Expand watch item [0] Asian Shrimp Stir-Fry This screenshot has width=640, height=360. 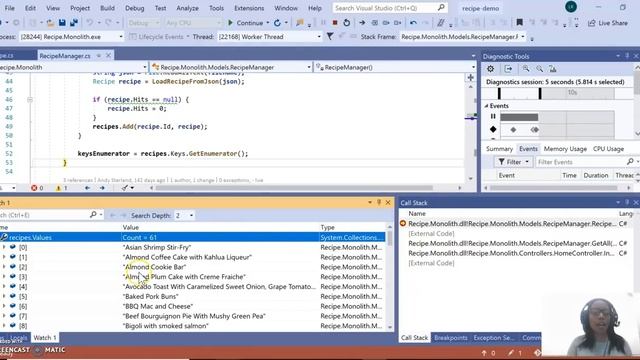4,247
